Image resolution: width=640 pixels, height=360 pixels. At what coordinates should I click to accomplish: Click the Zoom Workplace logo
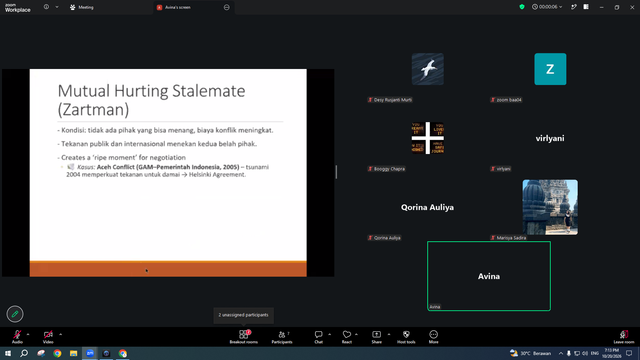pyautogui.click(x=18, y=8)
